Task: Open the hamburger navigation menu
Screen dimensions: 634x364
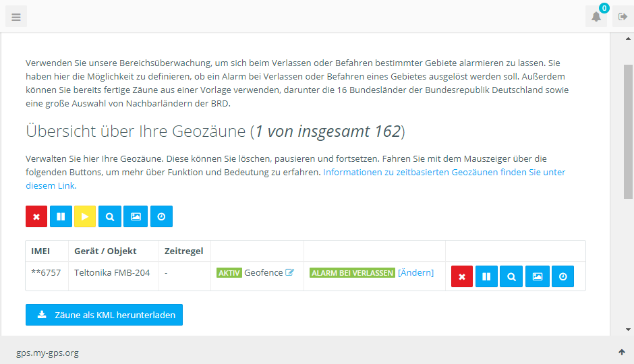Action: [x=16, y=17]
